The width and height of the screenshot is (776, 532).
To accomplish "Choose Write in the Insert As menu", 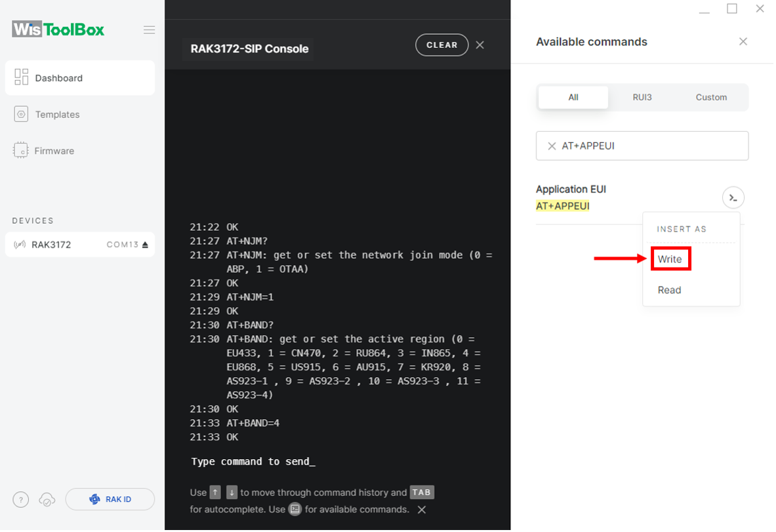I will tap(670, 259).
